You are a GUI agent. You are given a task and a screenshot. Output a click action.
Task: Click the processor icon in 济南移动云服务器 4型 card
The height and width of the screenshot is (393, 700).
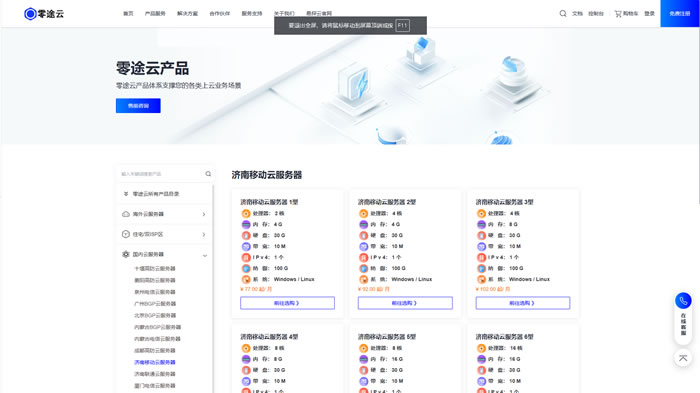click(x=246, y=348)
